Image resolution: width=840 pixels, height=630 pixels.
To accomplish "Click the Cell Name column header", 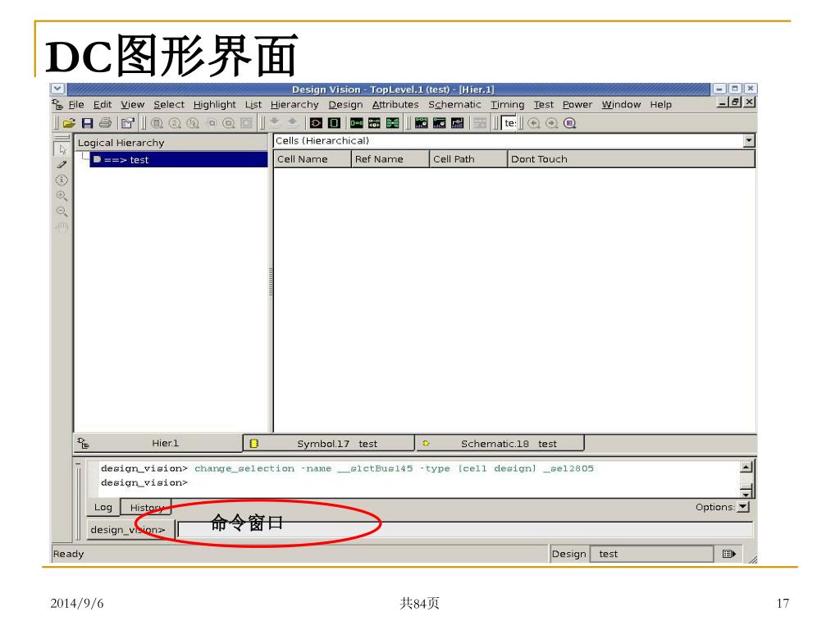I will point(313,159).
